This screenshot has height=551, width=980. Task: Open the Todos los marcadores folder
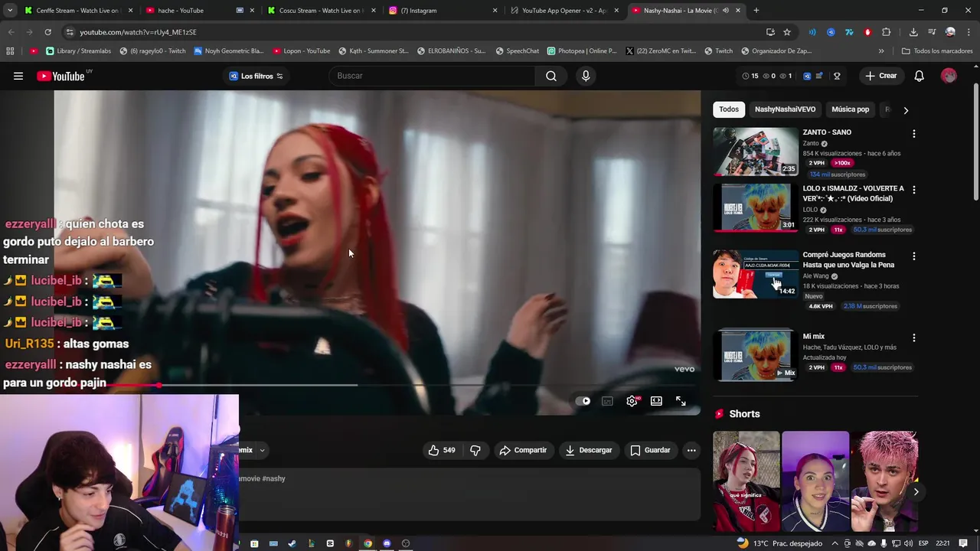point(937,51)
